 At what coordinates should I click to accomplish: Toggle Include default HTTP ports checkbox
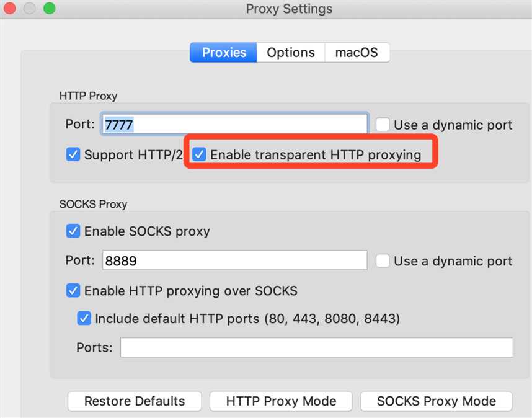click(84, 318)
